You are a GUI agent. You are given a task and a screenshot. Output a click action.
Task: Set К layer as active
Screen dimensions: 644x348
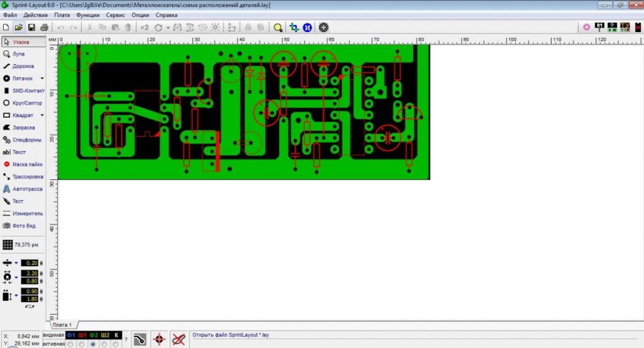coord(116,344)
